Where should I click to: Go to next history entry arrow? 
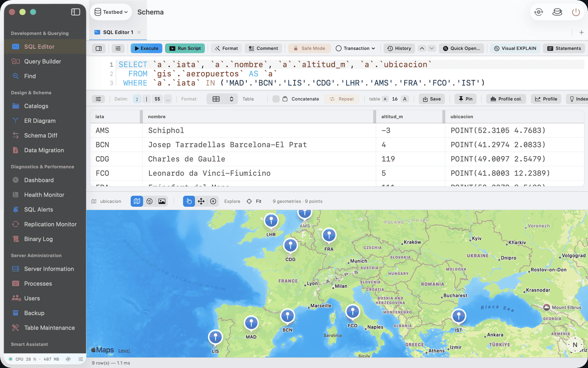coord(432,48)
